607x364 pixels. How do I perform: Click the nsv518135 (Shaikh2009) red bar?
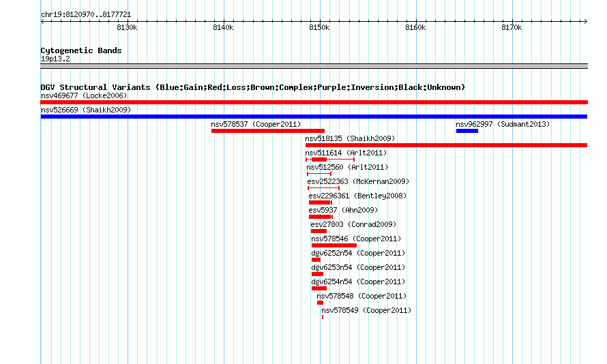coord(446,145)
